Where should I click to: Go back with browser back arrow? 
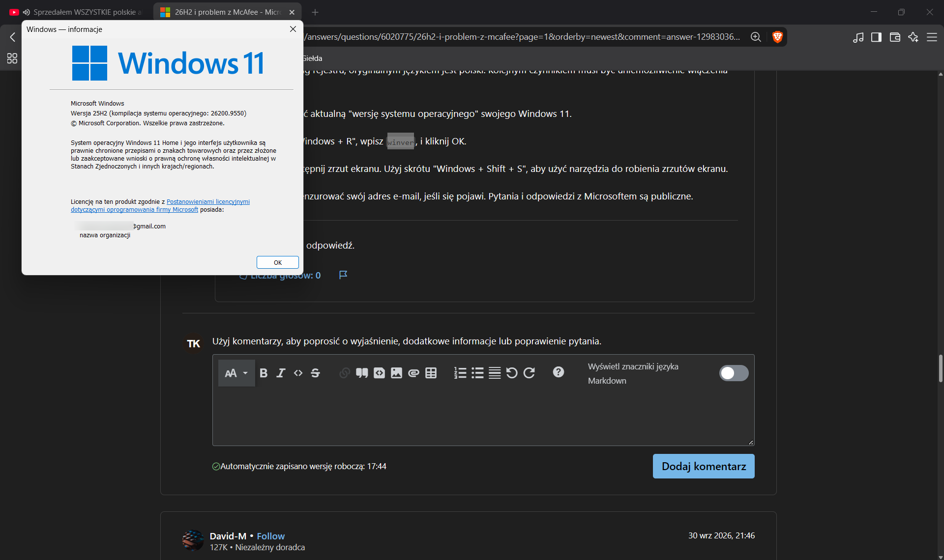13,37
